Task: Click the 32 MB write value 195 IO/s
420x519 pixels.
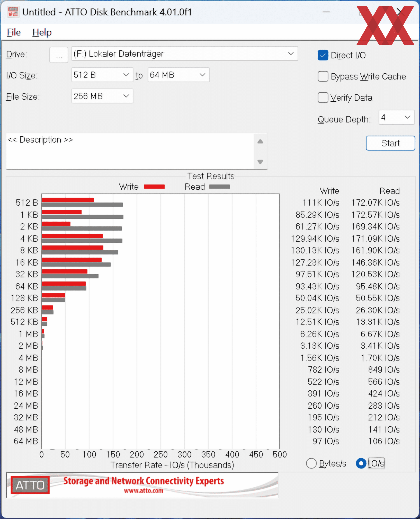Action: [x=323, y=417]
